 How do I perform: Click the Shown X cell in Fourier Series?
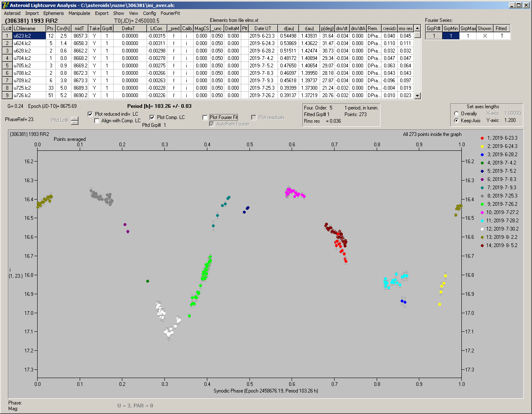coord(484,36)
